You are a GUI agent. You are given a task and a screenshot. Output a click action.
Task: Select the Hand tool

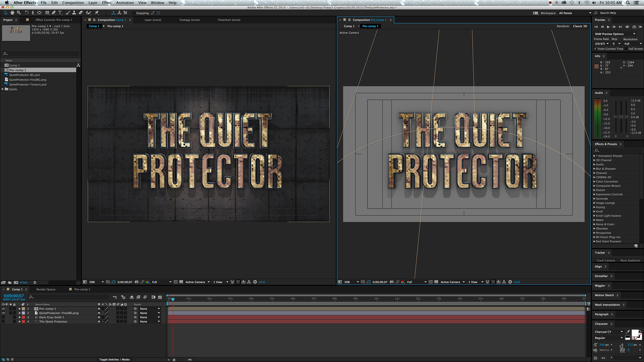click(12, 13)
